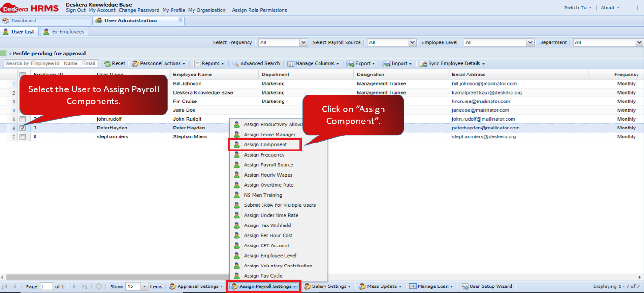The height and width of the screenshot is (293, 644).
Task: Open Advanced Search magnifier button
Action: [x=256, y=64]
